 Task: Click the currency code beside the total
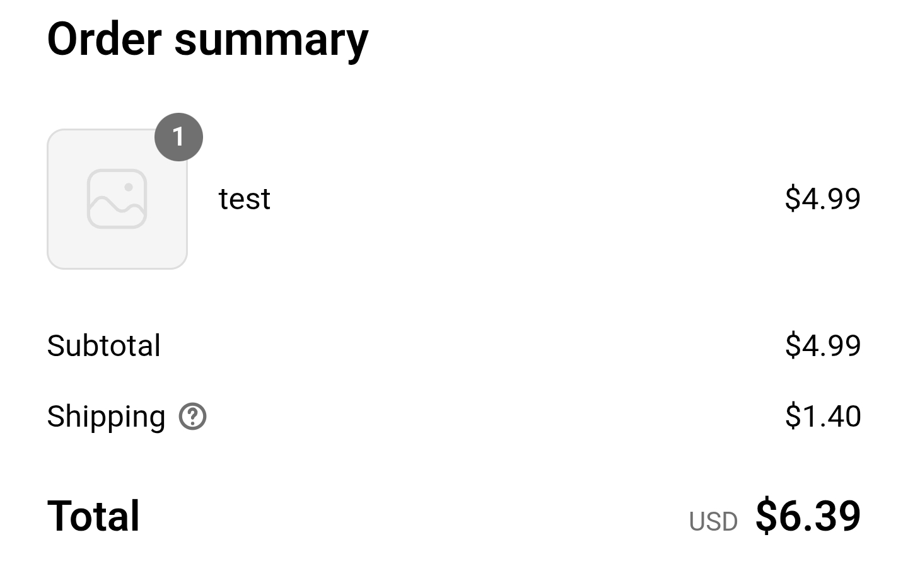click(x=713, y=521)
